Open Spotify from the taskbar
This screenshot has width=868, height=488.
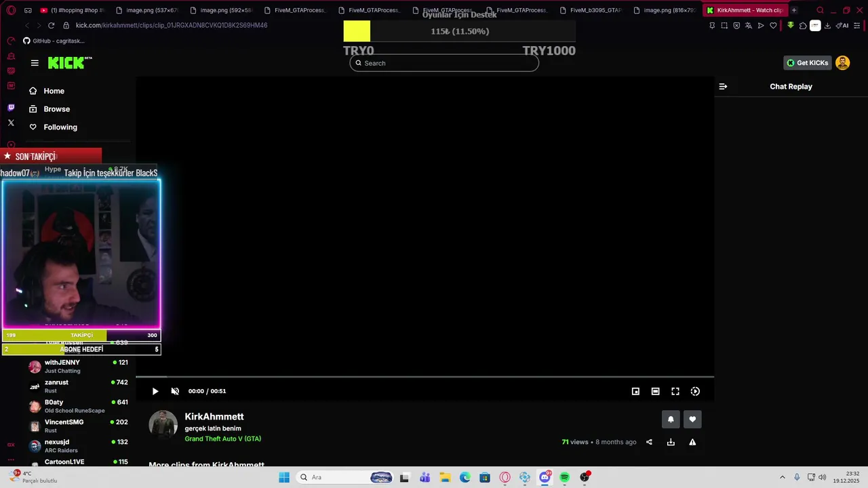pos(564,477)
